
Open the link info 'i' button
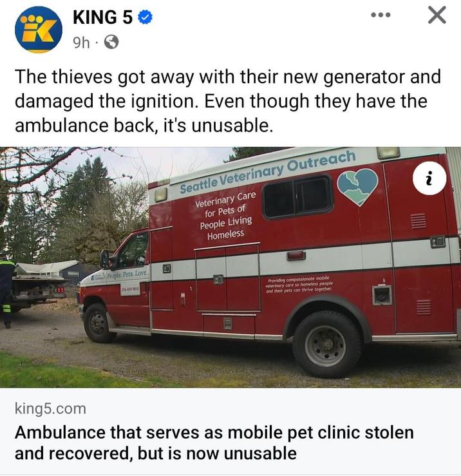429,178
